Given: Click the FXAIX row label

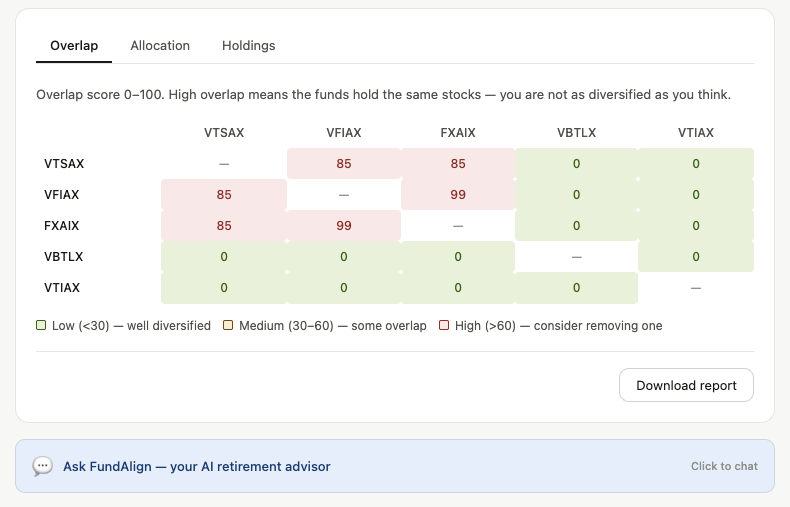Looking at the screenshot, I should pos(61,225).
